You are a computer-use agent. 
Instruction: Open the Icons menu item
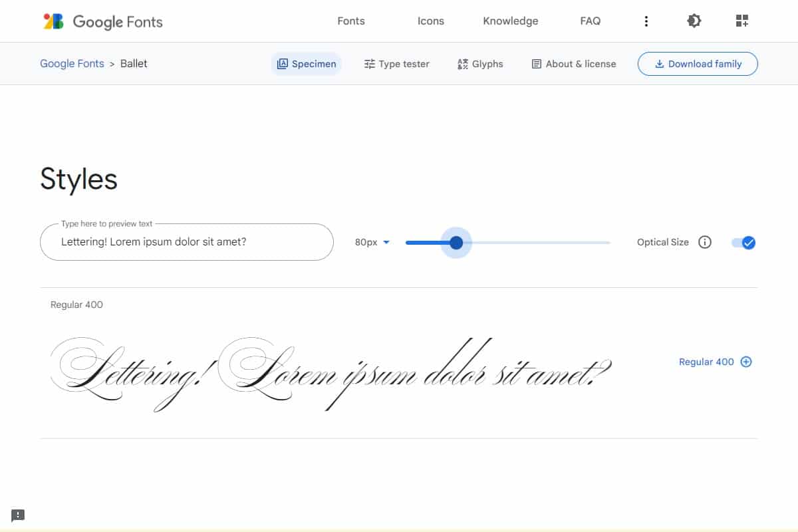pos(431,21)
